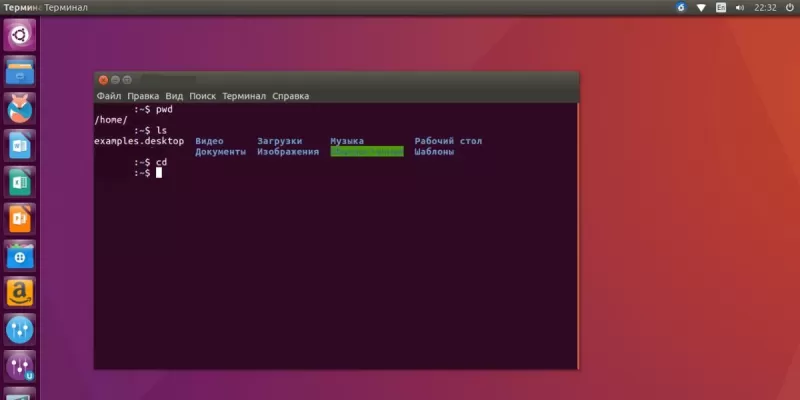Open the Терминал menu
The height and width of the screenshot is (400, 800).
click(x=244, y=96)
